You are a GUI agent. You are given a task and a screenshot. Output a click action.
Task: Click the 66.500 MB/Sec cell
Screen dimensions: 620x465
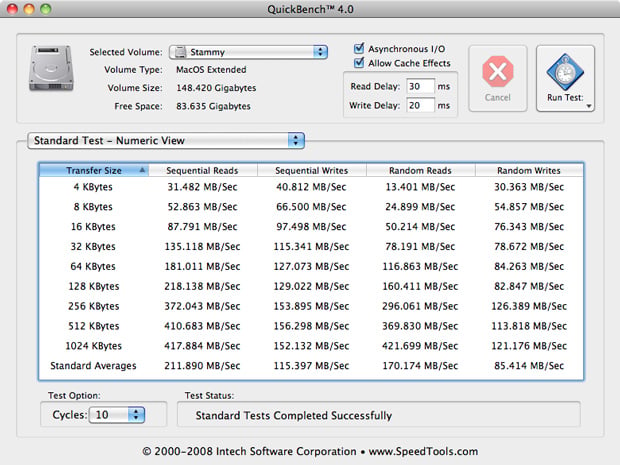point(311,206)
